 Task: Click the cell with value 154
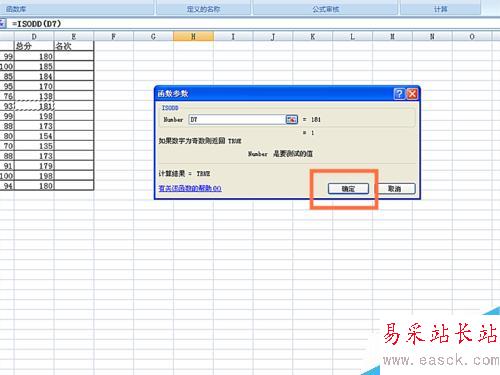(x=34, y=136)
